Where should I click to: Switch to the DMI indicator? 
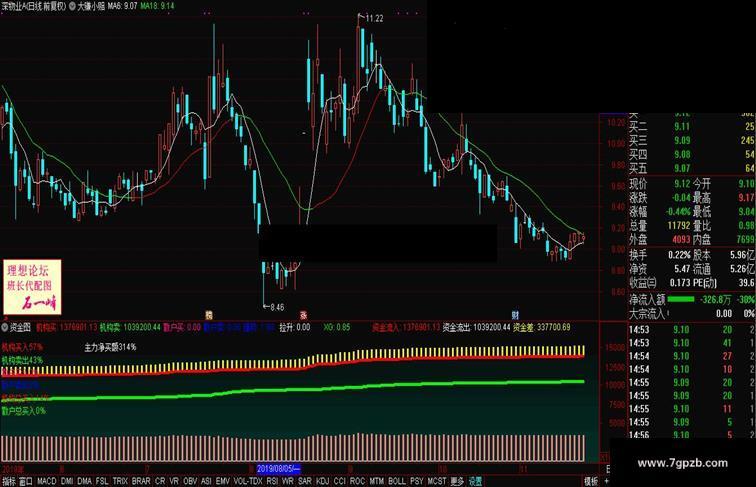click(x=67, y=481)
